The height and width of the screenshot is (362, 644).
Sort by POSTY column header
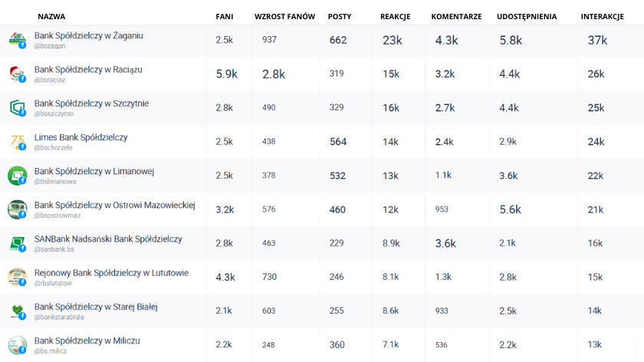point(340,16)
